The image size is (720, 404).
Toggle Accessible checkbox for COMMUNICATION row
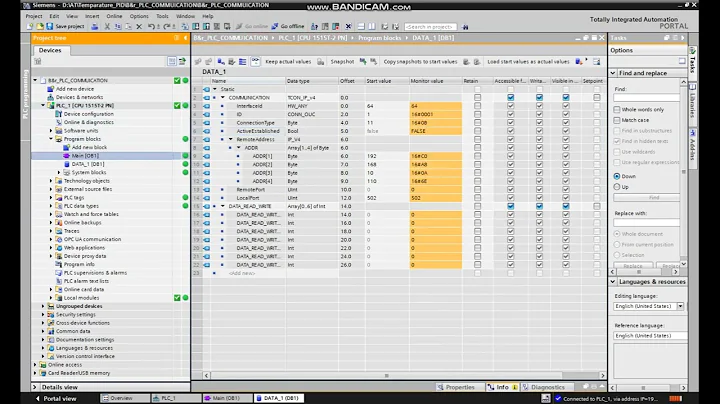pos(511,97)
